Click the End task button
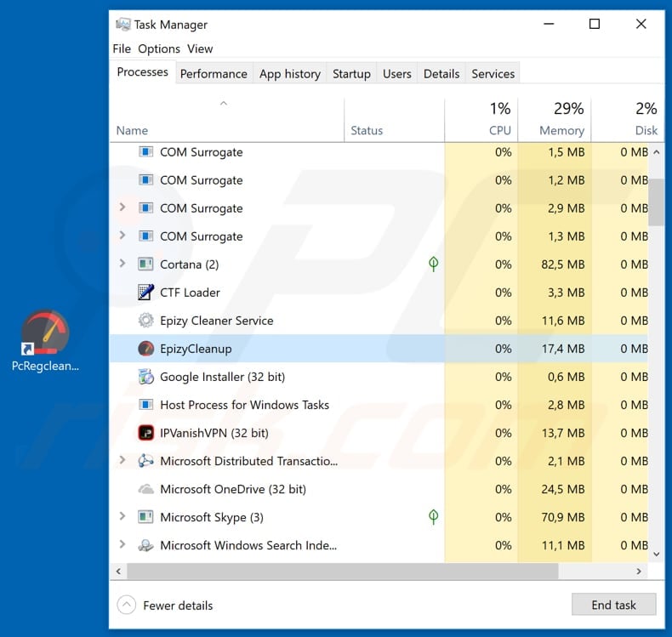The height and width of the screenshot is (637, 672). click(613, 605)
